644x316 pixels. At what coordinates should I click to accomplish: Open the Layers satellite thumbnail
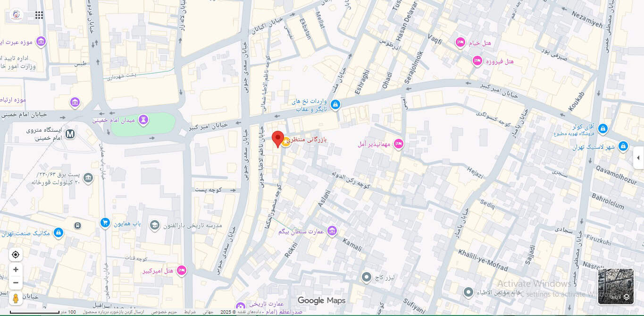click(616, 287)
